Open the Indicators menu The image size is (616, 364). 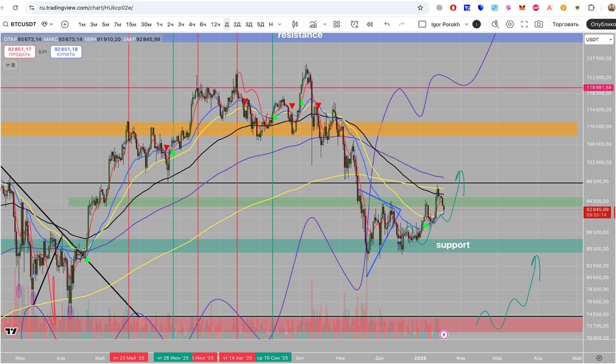(x=313, y=25)
